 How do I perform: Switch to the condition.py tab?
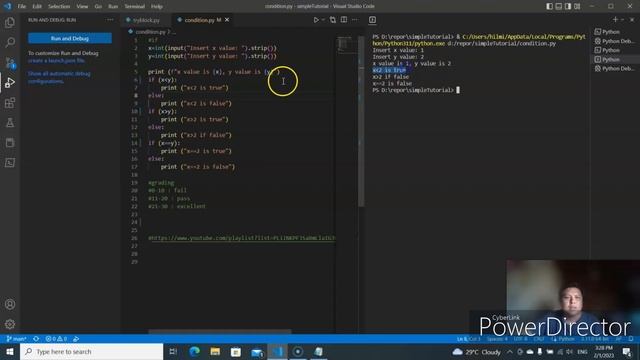(199, 20)
